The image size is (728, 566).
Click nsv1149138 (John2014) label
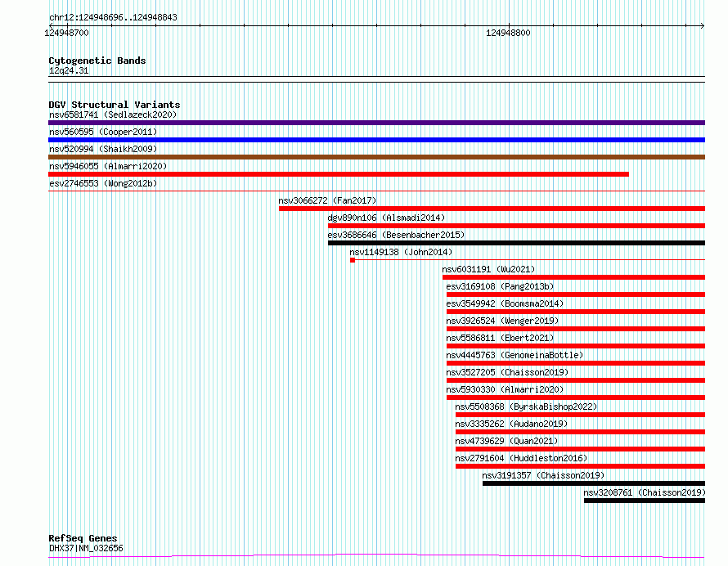pos(401,252)
